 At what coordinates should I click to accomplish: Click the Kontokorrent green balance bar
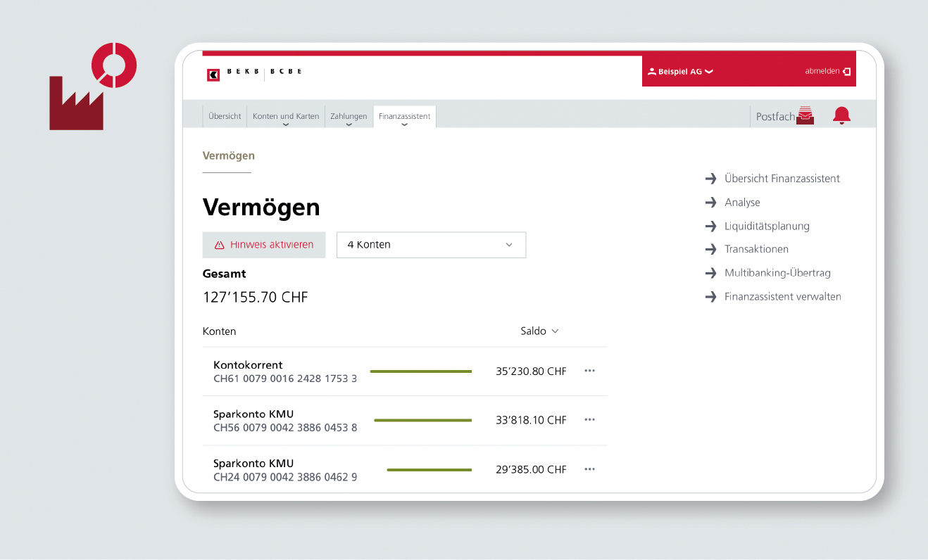(420, 371)
